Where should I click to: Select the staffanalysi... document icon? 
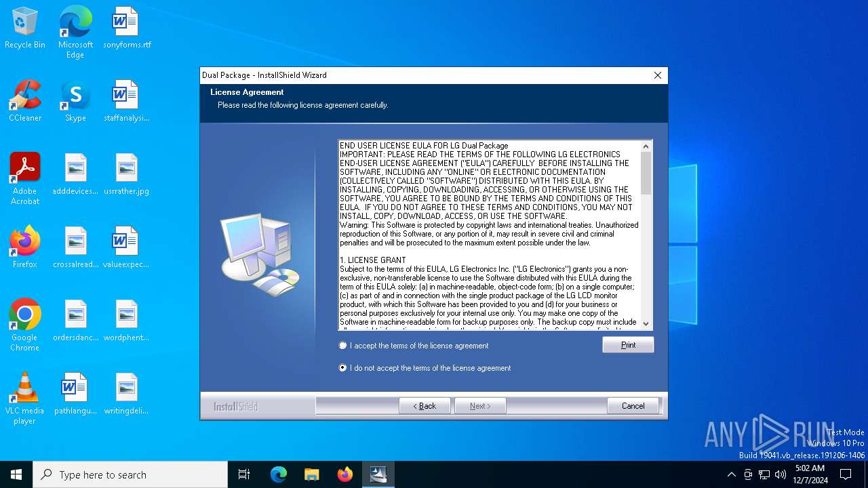tap(127, 101)
